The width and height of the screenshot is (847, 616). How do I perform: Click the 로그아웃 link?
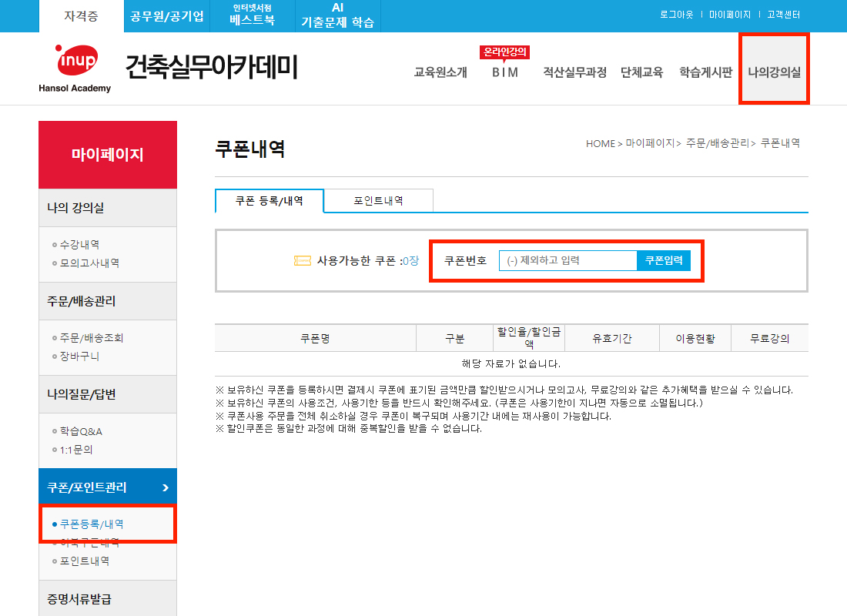677,15
